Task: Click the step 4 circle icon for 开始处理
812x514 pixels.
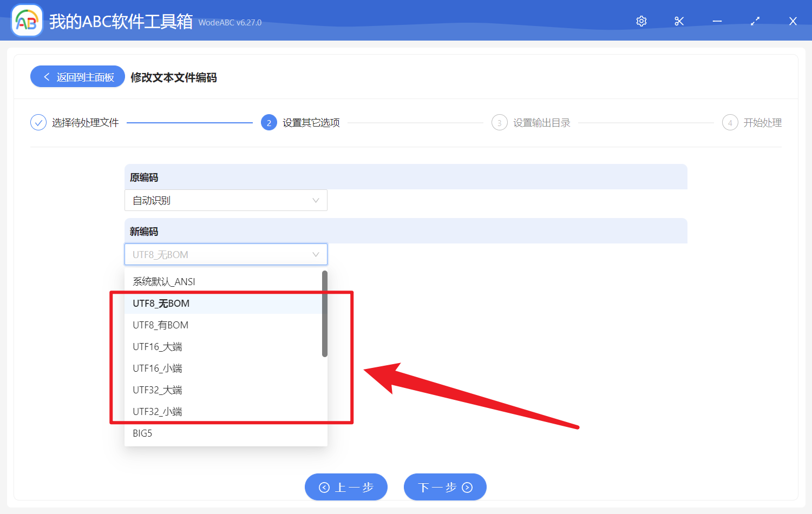Action: click(x=730, y=122)
